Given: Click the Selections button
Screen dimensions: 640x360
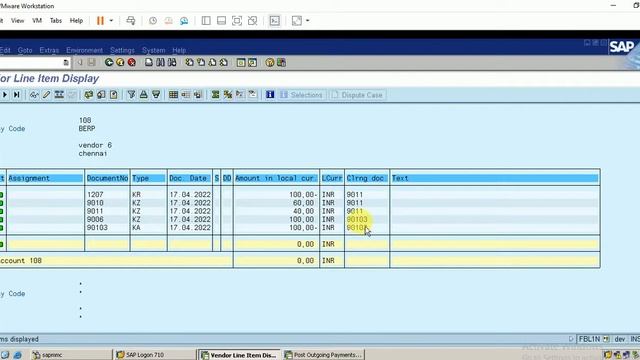Looking at the screenshot, I should click(x=301, y=95).
